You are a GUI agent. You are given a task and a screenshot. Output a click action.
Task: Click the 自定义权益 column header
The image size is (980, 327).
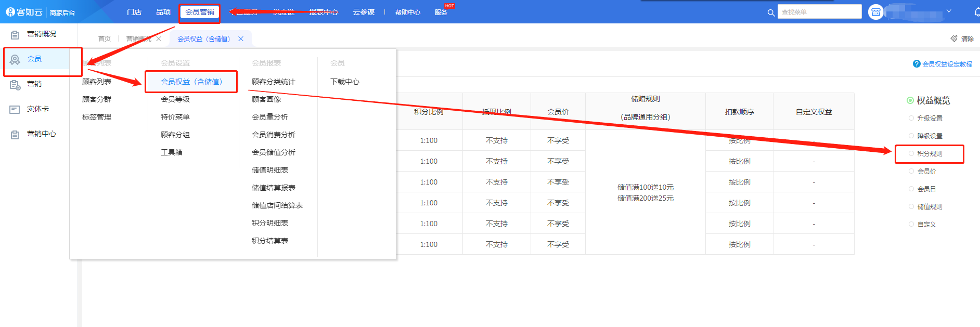[814, 112]
